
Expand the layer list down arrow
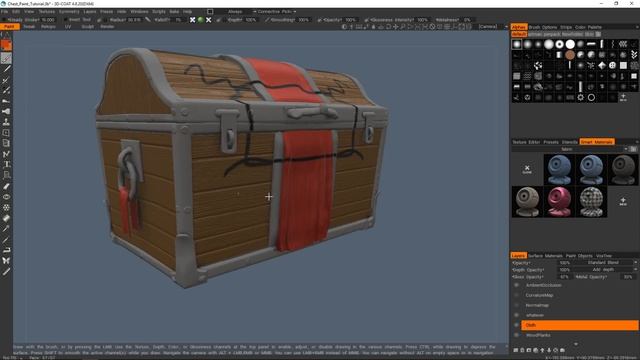tap(576, 344)
